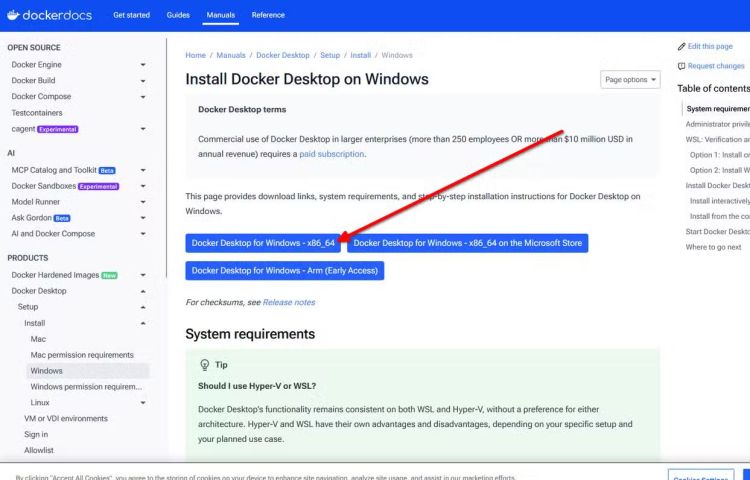
Task: Open the Microsoft Store download button
Action: [467, 243]
